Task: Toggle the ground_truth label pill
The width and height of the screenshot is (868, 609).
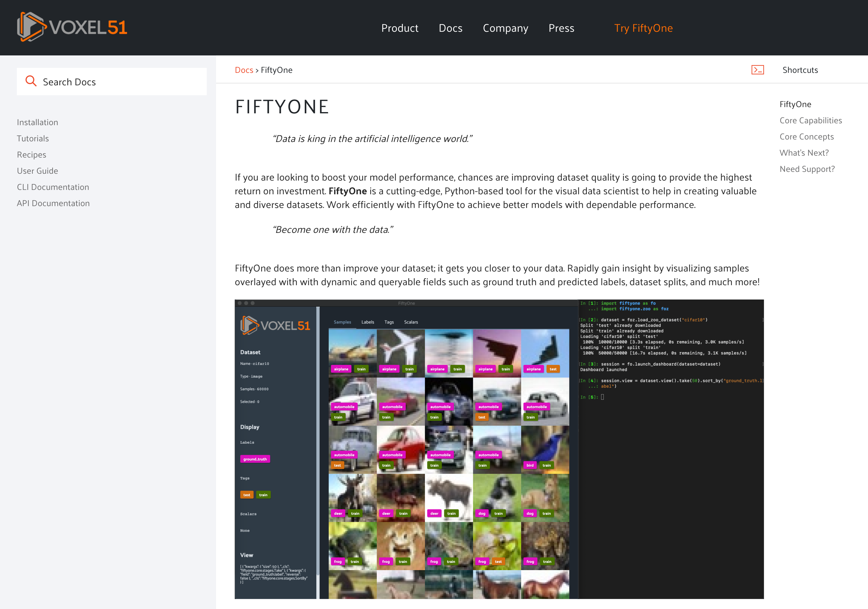Action: (255, 459)
